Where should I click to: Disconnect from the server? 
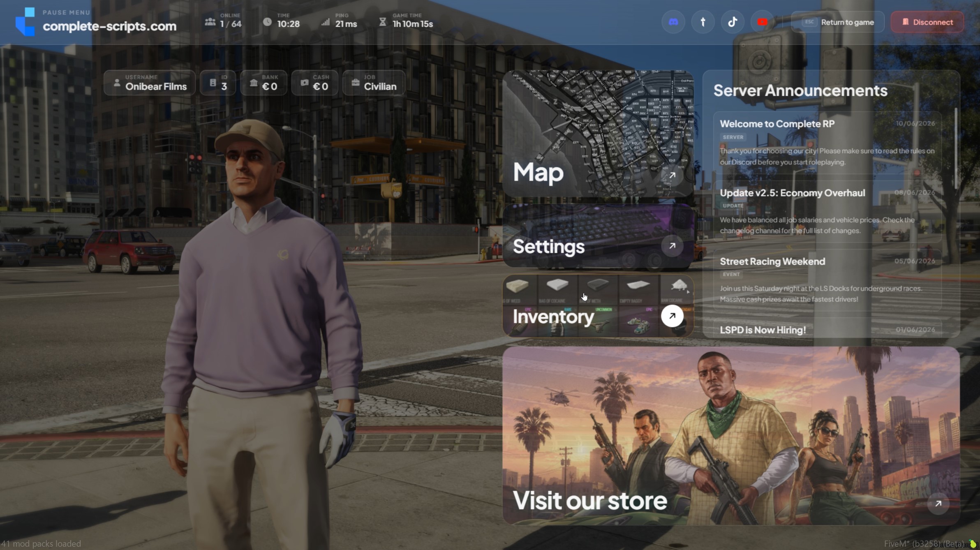pos(927,22)
